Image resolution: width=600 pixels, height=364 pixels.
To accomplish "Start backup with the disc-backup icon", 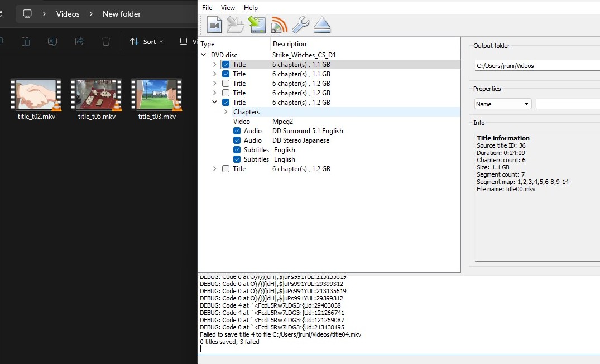I will 257,25.
